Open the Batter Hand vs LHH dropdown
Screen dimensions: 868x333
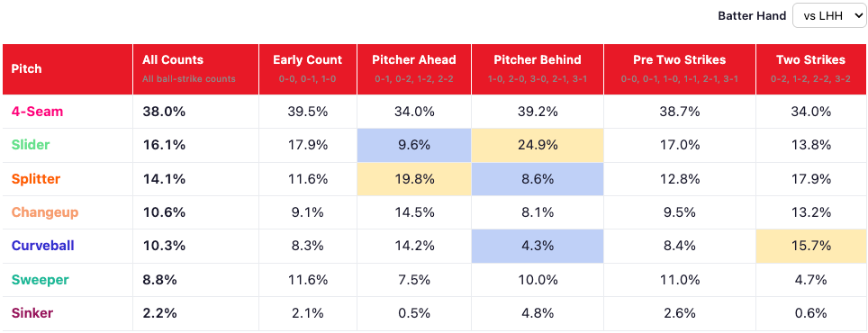click(828, 16)
